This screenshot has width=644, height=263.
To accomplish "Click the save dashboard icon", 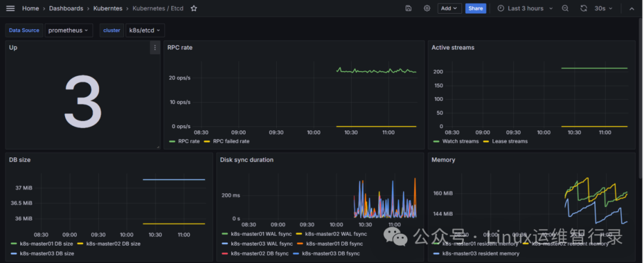I will click(408, 8).
